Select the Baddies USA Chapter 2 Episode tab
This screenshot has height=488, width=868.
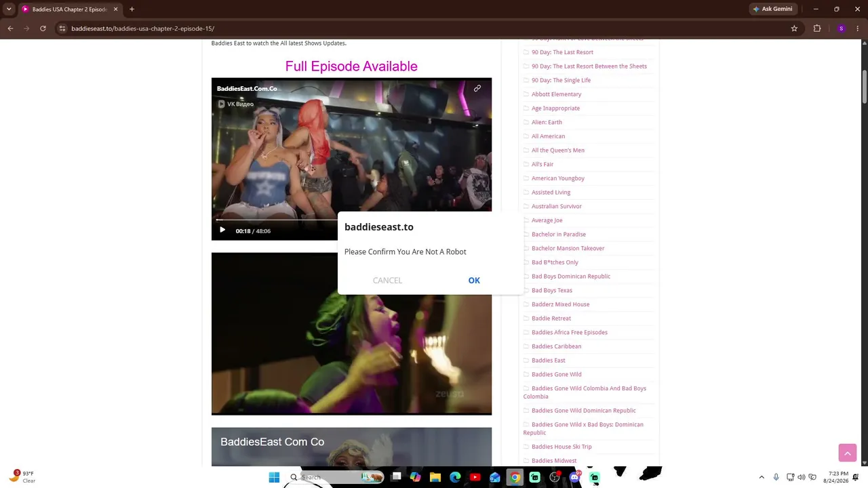pyautogui.click(x=70, y=9)
